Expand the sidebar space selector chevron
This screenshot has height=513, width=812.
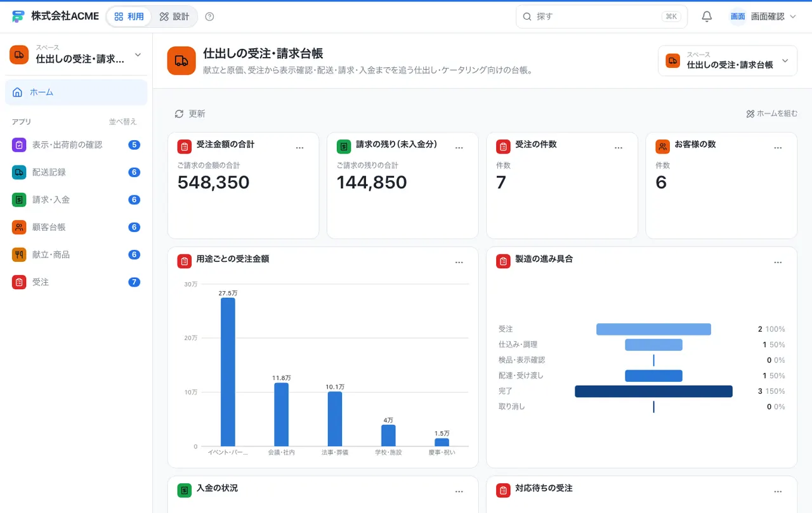click(138, 55)
